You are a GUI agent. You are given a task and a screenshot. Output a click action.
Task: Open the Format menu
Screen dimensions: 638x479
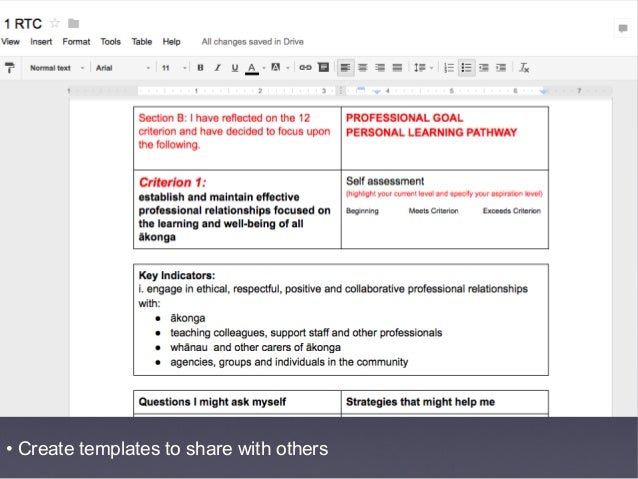click(76, 42)
